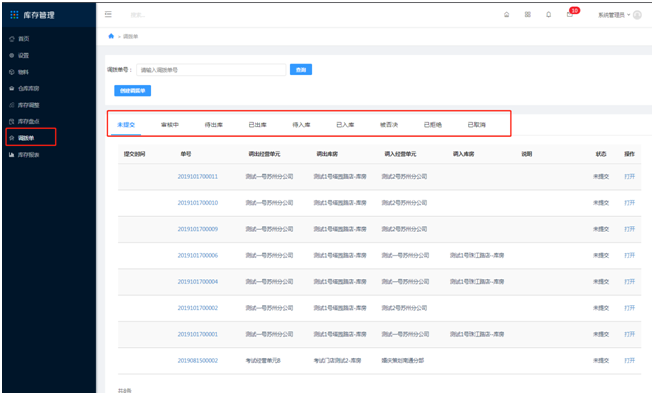The height and width of the screenshot is (395, 654).
Task: Switch to the 已出库 tab
Action: (x=257, y=125)
